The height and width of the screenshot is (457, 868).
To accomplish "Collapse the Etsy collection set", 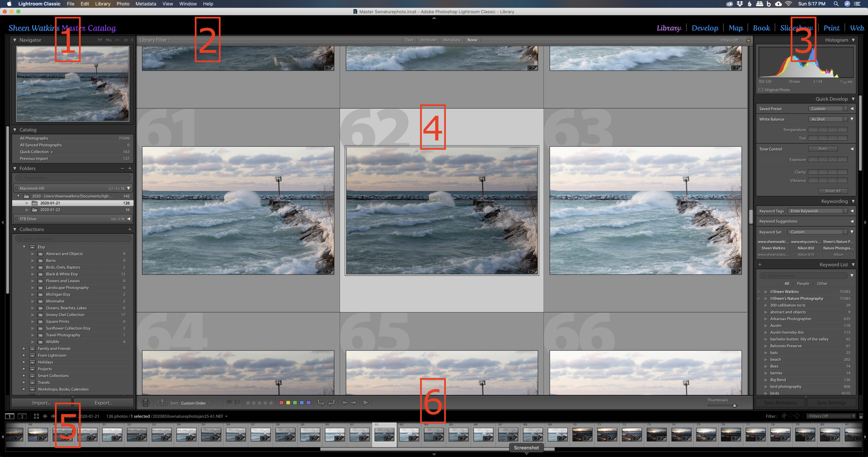I will coord(24,247).
